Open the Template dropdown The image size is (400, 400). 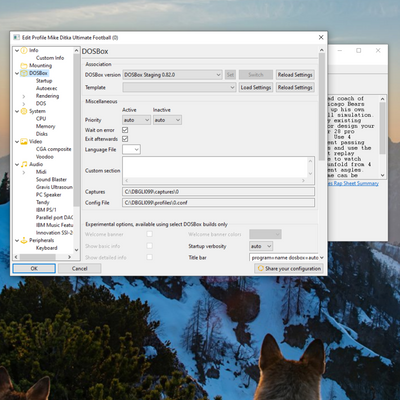[179, 87]
